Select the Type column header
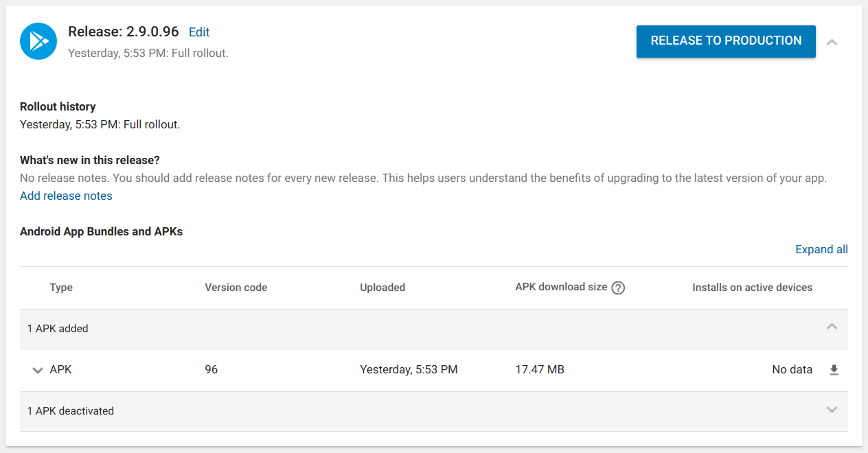Viewport: 868px width, 453px height. click(61, 288)
